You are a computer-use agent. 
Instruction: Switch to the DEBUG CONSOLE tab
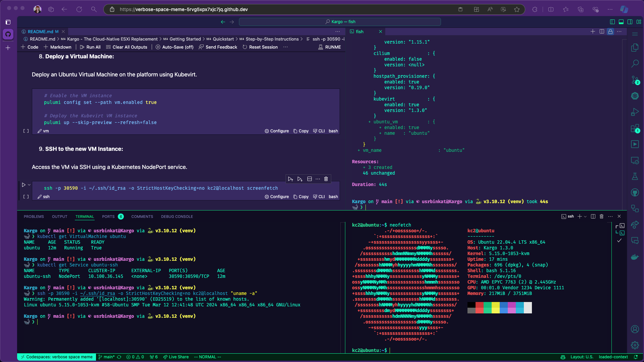pos(177,217)
